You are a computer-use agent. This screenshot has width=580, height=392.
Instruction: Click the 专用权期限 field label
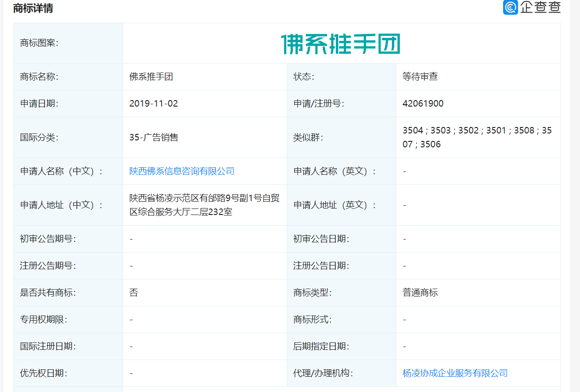click(44, 319)
